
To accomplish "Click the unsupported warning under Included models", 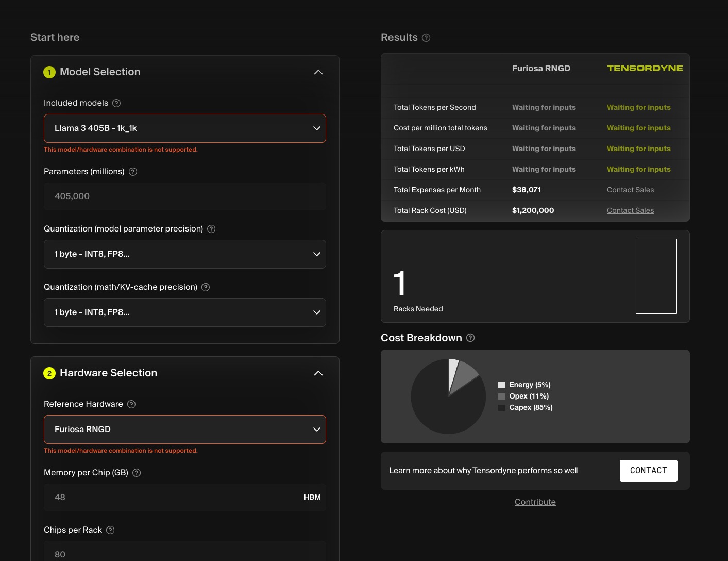I will (x=121, y=150).
